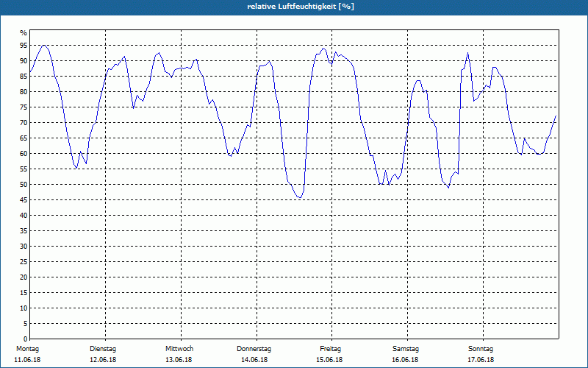Viewport: 588px width, 368px height.
Task: Click the '5' y-axis value
Action: pyautogui.click(x=26, y=324)
